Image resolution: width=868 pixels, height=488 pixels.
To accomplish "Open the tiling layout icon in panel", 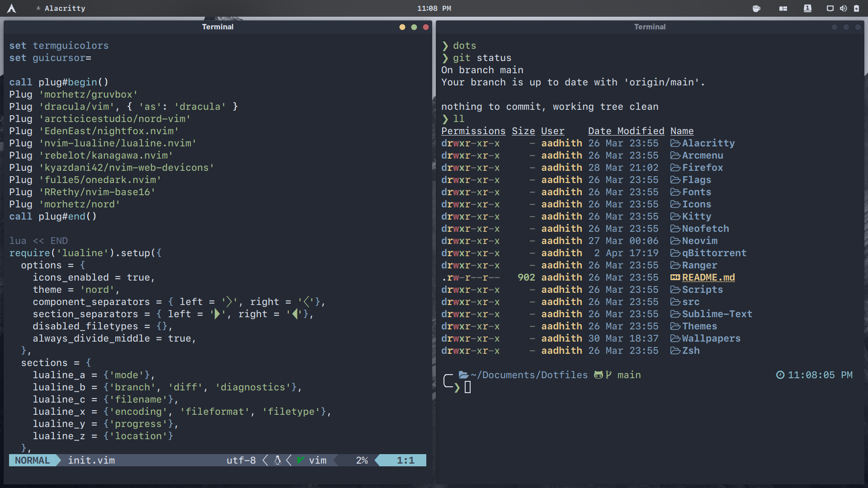I will tap(783, 8).
